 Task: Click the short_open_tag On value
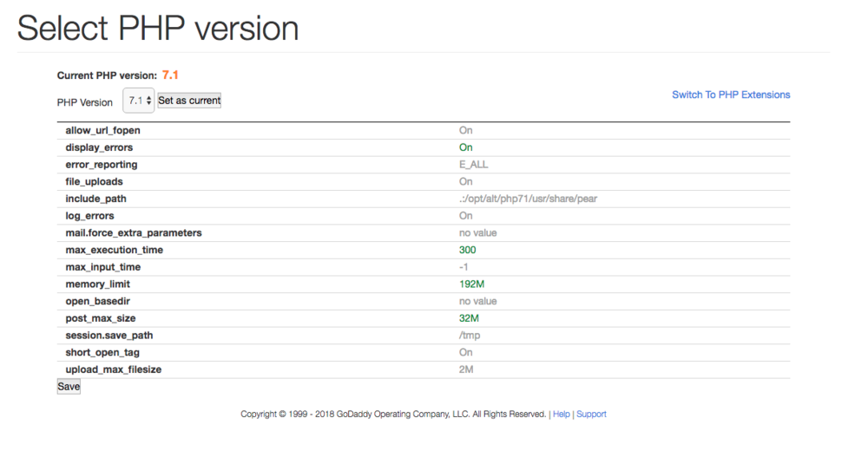click(x=465, y=352)
